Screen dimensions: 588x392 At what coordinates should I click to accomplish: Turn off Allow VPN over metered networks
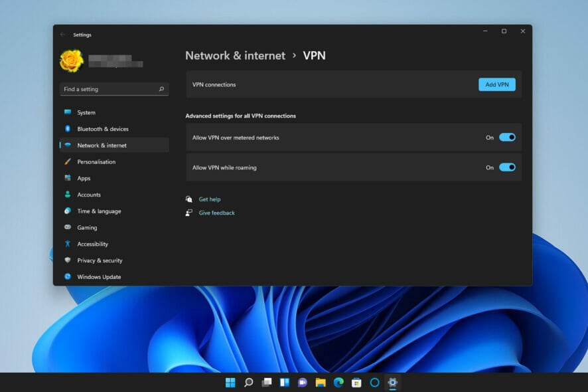(x=507, y=138)
